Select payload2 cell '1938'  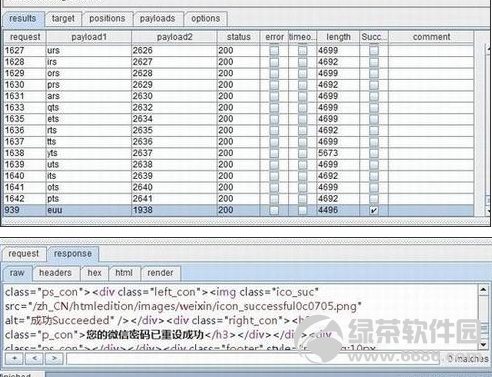pyautogui.click(x=174, y=210)
